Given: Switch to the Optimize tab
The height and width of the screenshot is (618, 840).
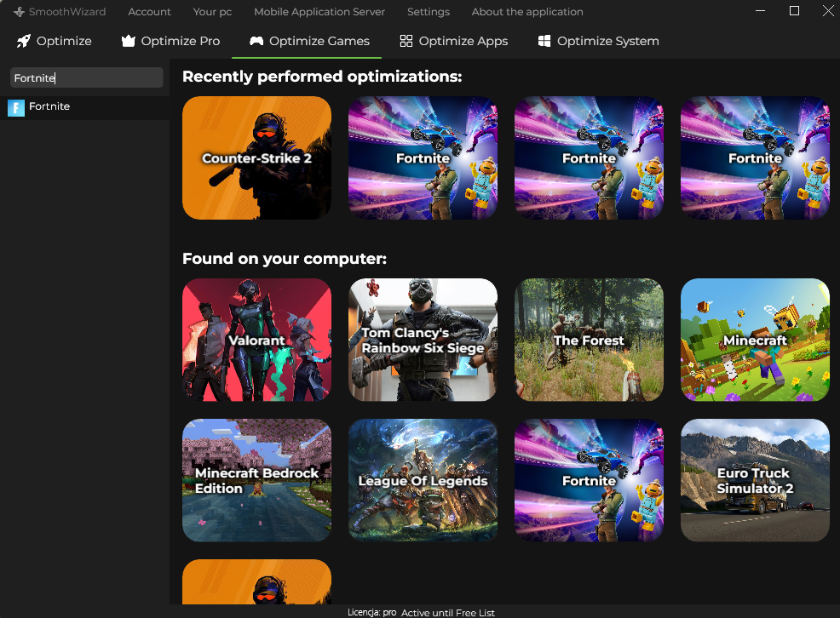Looking at the screenshot, I should pyautogui.click(x=54, y=41).
